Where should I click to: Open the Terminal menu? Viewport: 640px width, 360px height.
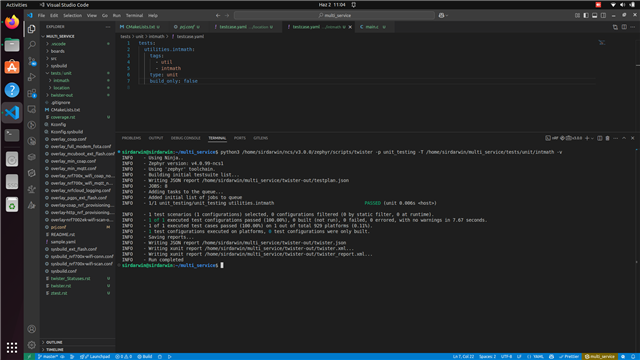point(134,16)
